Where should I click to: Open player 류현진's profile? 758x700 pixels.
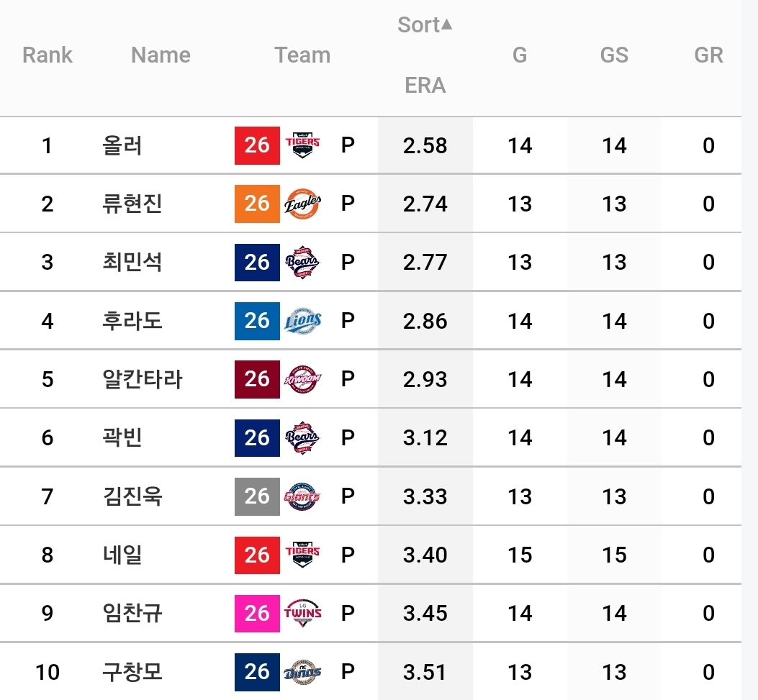coord(132,204)
